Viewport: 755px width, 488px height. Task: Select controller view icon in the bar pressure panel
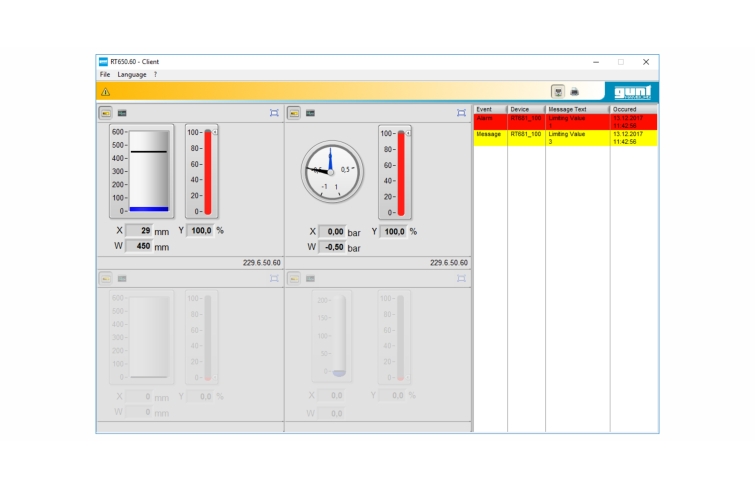click(294, 113)
